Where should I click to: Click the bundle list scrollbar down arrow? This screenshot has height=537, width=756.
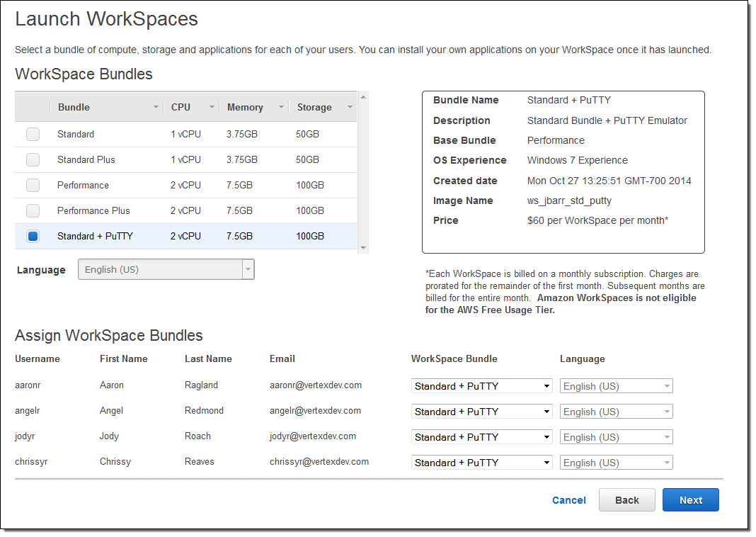[364, 247]
